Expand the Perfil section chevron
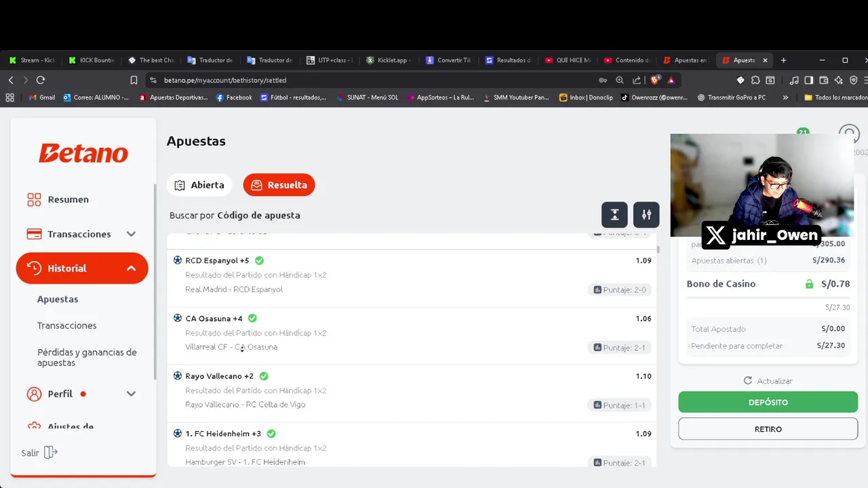The height and width of the screenshot is (488, 868). click(x=131, y=394)
